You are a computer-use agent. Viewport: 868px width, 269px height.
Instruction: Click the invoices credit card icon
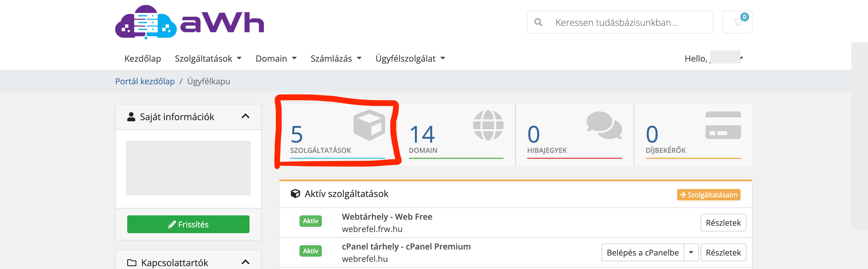point(723,125)
